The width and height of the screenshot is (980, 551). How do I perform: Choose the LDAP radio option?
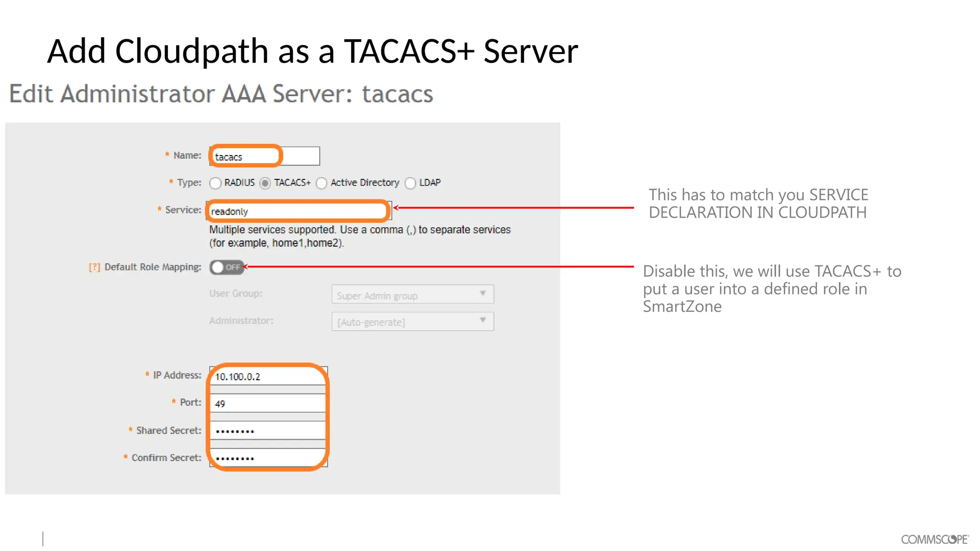coord(411,183)
